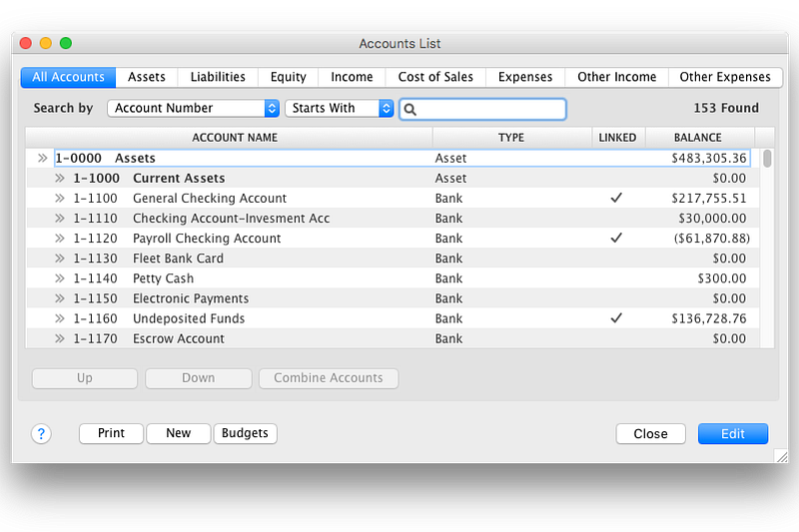Switch to the Cost of Sales tab

coord(435,78)
